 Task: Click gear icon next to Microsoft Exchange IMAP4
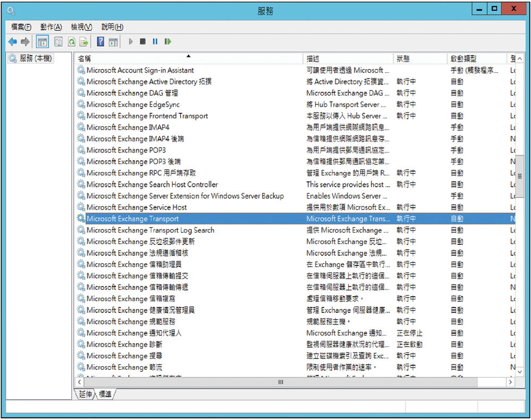point(81,127)
